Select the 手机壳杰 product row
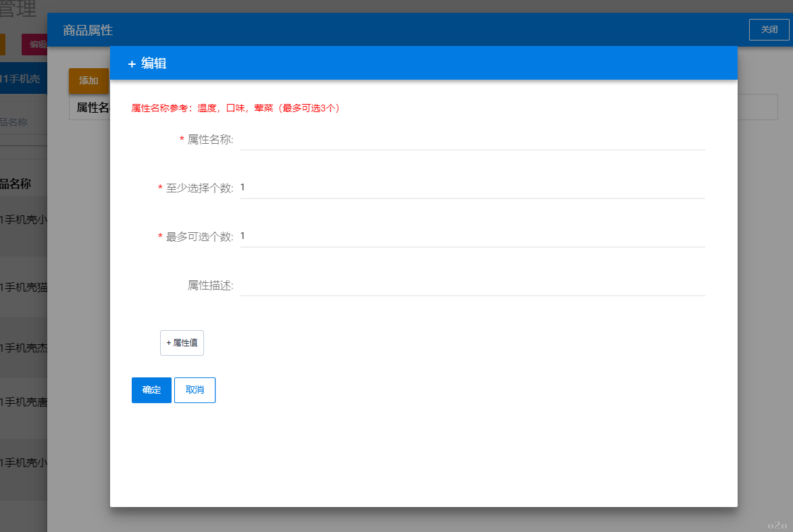Screen dimensions: 793x532 tap(24, 348)
